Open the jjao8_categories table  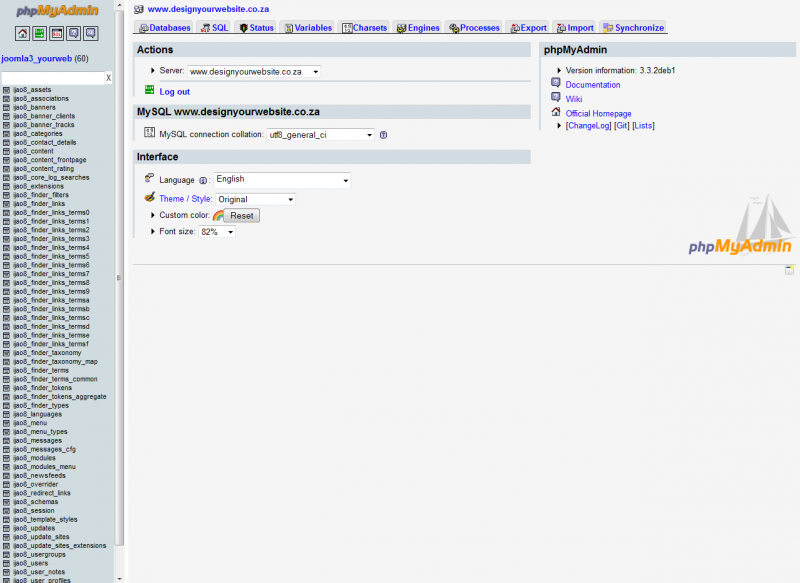point(38,134)
